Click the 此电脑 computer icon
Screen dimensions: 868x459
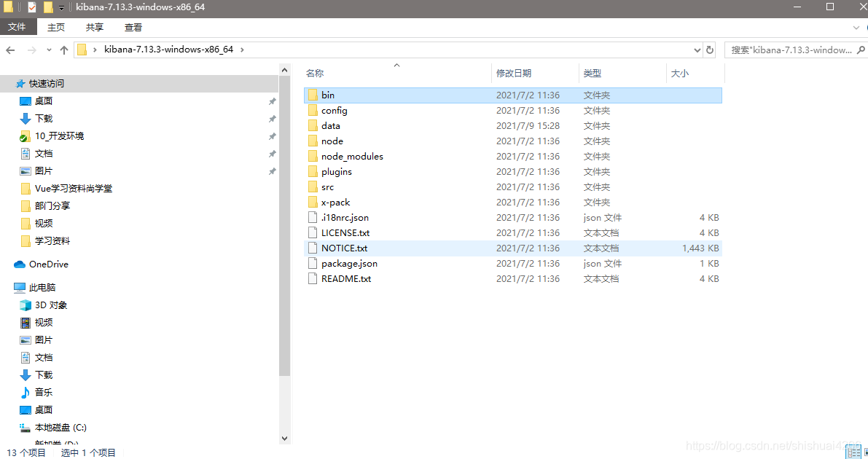point(20,288)
